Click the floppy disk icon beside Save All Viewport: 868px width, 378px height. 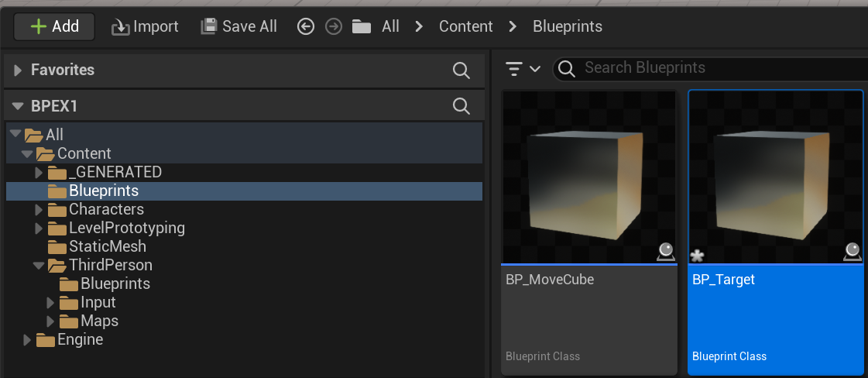(209, 26)
